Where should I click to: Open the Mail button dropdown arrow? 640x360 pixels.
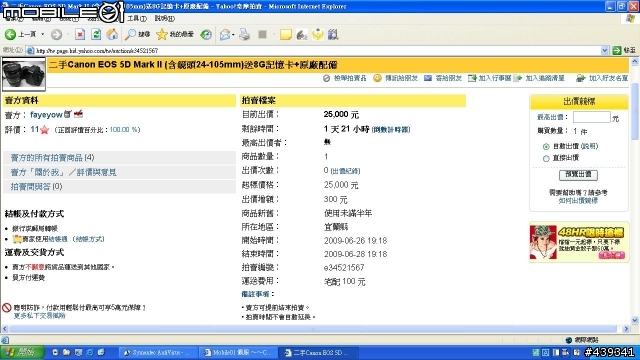coord(233,35)
